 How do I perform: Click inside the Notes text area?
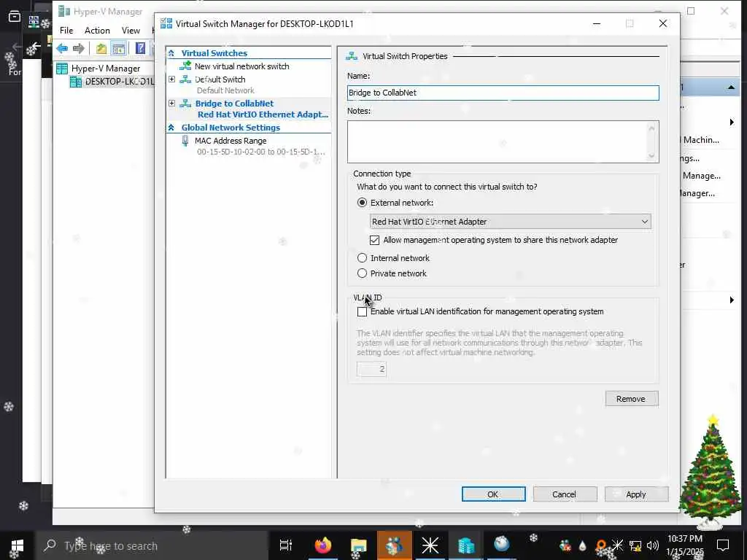point(498,142)
